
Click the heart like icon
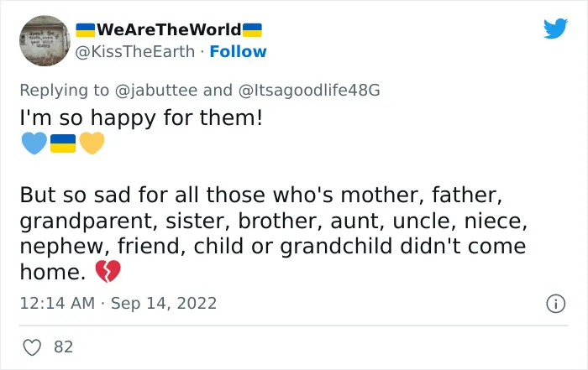[x=32, y=347]
